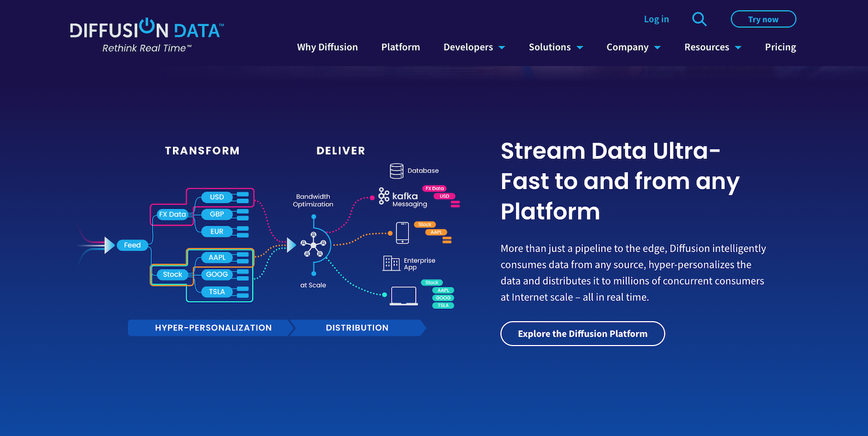This screenshot has height=436, width=868.
Task: Click the 'at Scale' label
Action: coord(313,285)
